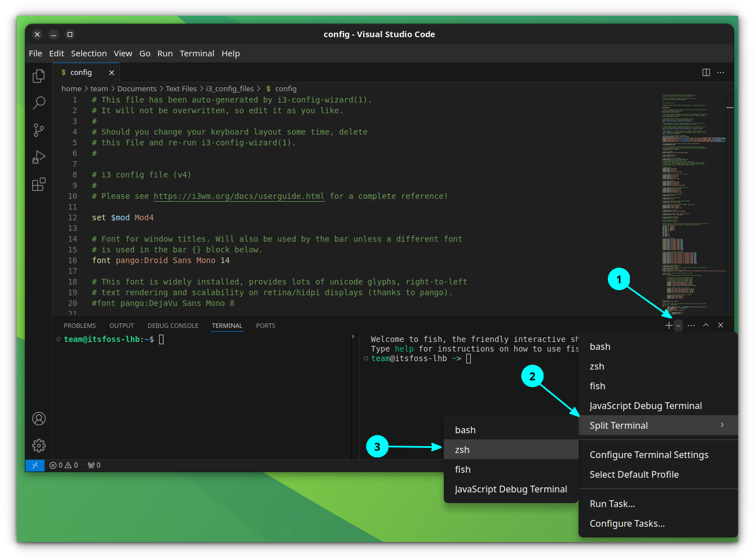
Task: Maximize the terminal panel
Action: (x=705, y=325)
